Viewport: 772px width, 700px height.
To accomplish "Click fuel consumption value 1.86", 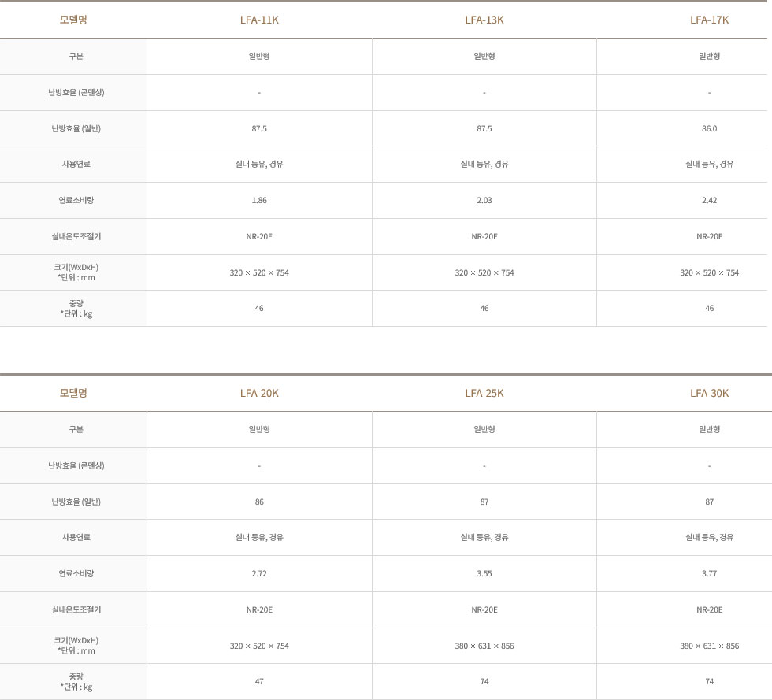I will [x=259, y=200].
